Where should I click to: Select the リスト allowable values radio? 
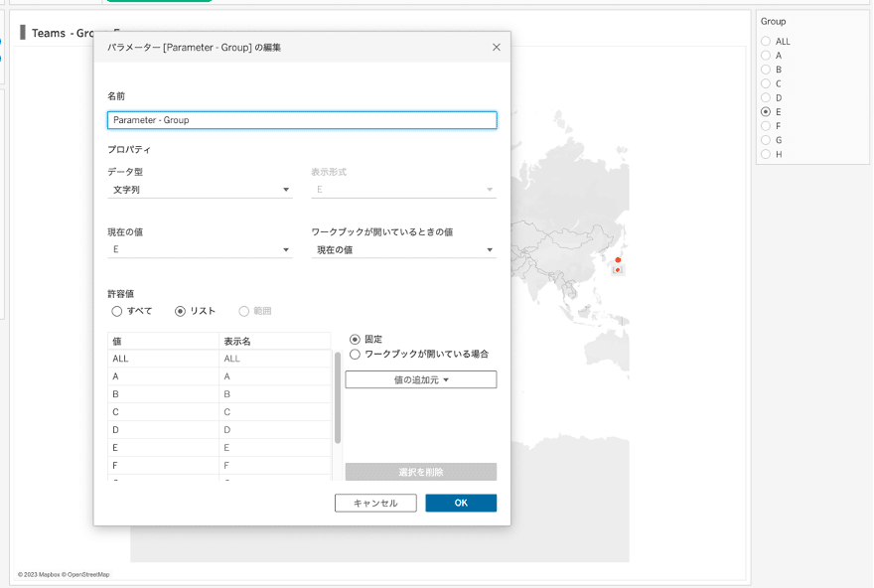coord(180,311)
